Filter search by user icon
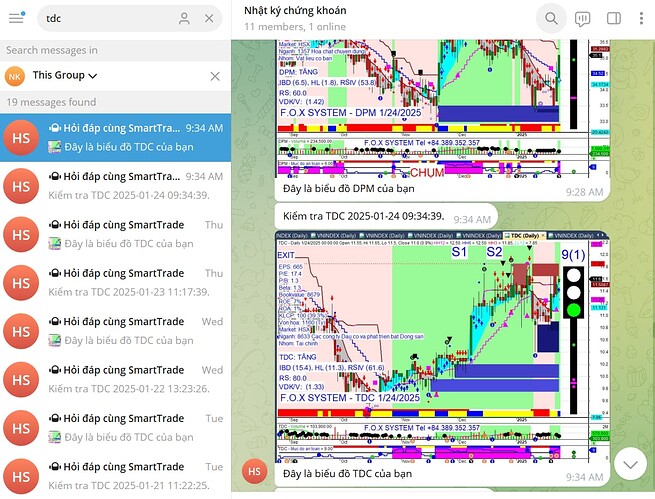The height and width of the screenshot is (499, 655). (184, 18)
